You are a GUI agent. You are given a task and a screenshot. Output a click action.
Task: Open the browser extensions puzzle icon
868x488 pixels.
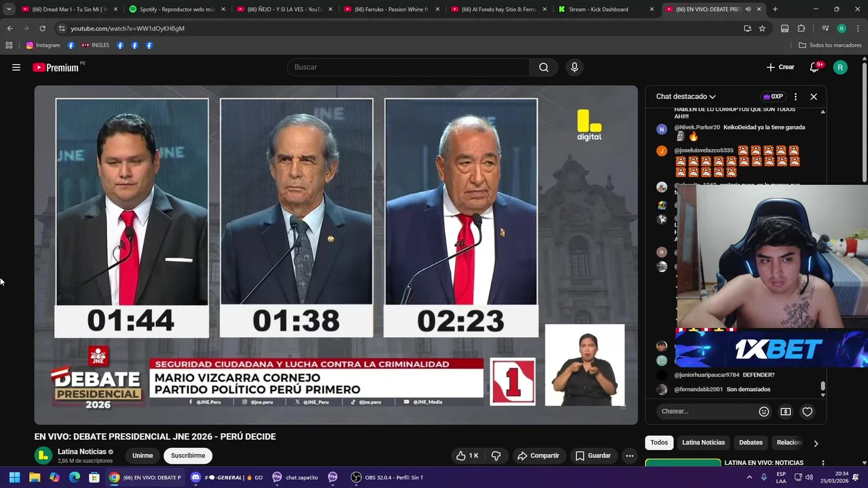tap(802, 28)
